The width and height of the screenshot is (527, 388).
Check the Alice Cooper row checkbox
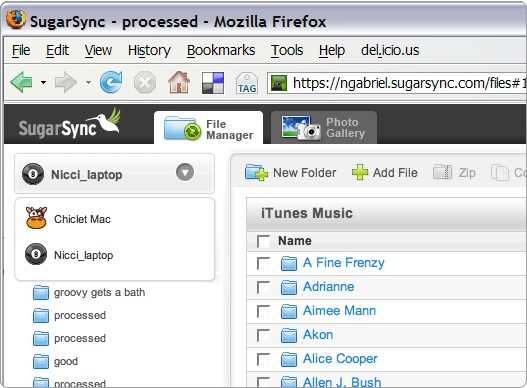(x=263, y=359)
